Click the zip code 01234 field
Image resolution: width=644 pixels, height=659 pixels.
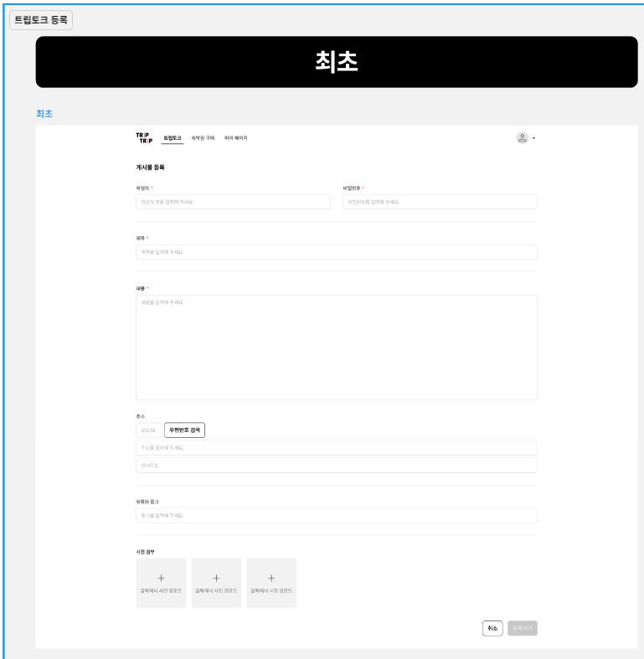149,430
